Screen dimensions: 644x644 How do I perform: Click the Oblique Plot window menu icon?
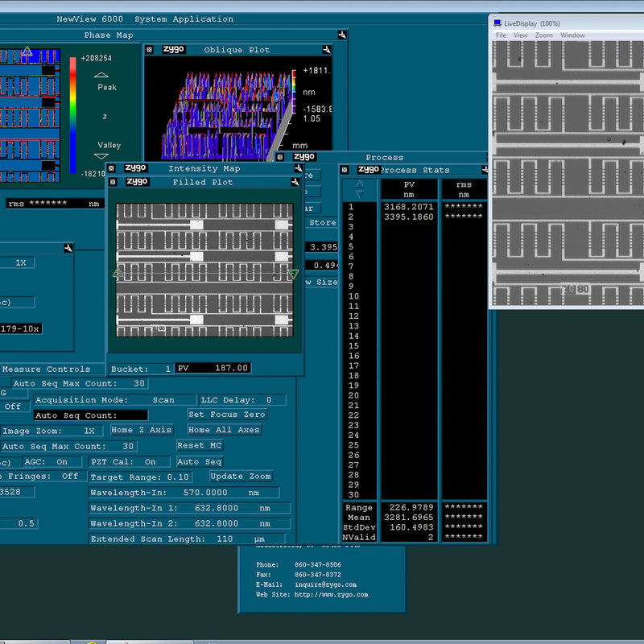[151, 50]
